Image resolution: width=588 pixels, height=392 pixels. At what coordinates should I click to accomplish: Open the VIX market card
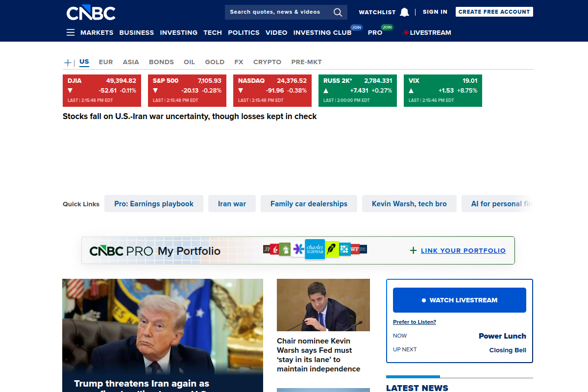[x=443, y=91]
